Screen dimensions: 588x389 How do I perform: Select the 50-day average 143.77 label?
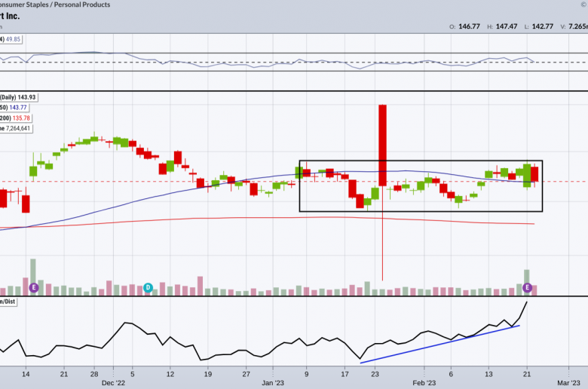(14, 108)
